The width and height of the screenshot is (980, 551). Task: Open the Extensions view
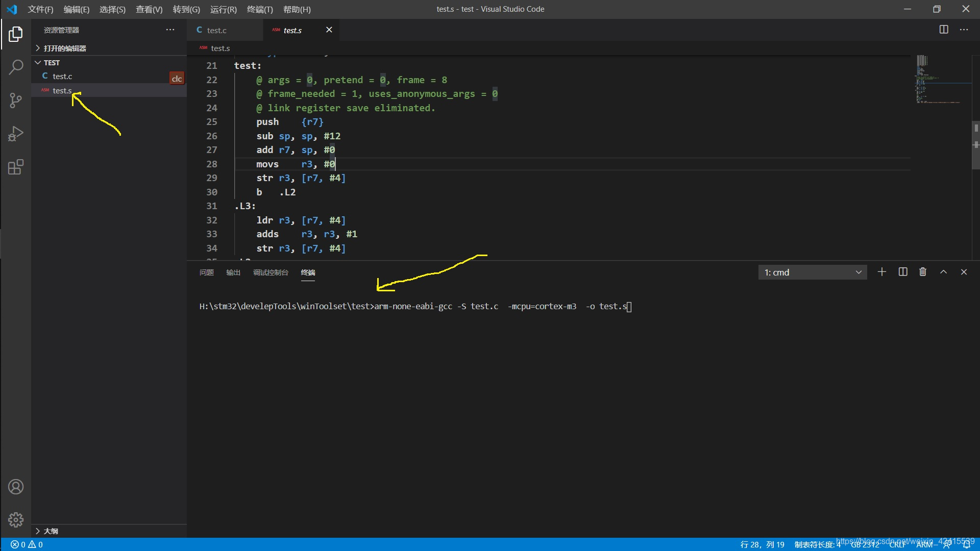tap(16, 167)
